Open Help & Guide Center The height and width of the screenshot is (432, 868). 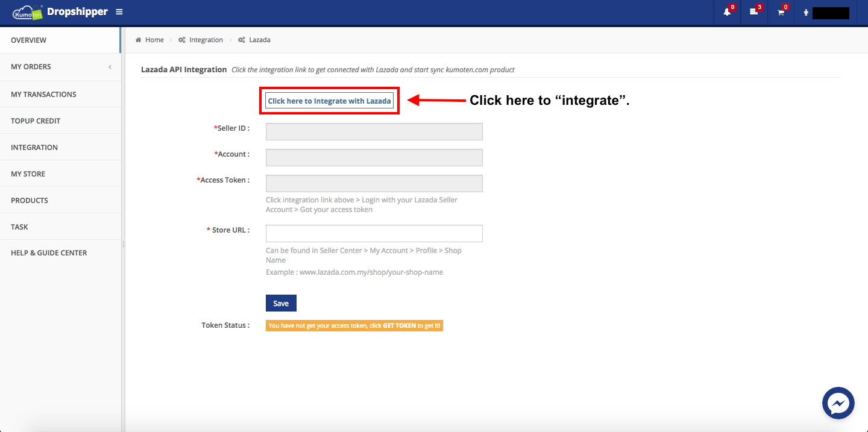[60, 253]
